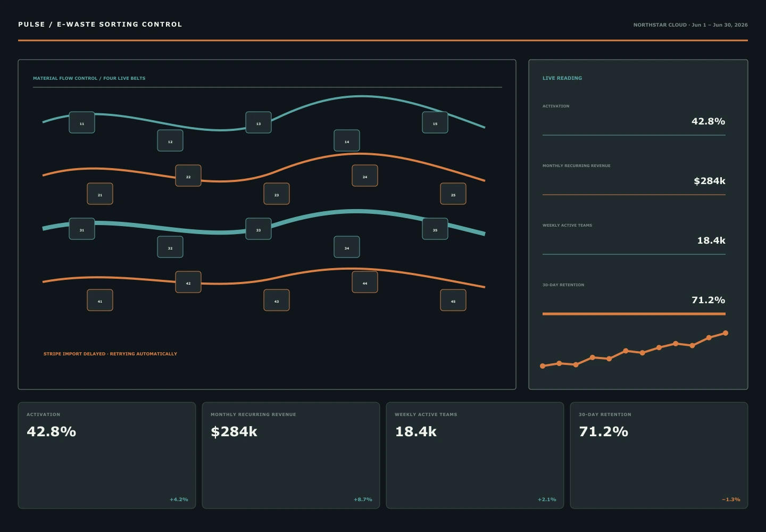Screen dimensions: 766x532
Task: Choose belt node 35
Action: [435, 229]
